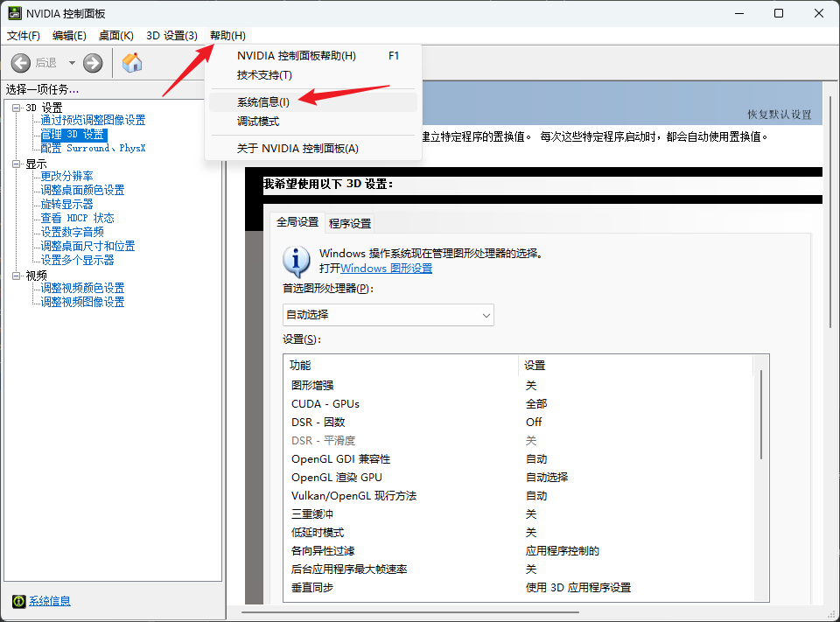The width and height of the screenshot is (840, 622).
Task: Open the 帮助(H) menu
Action: click(227, 35)
